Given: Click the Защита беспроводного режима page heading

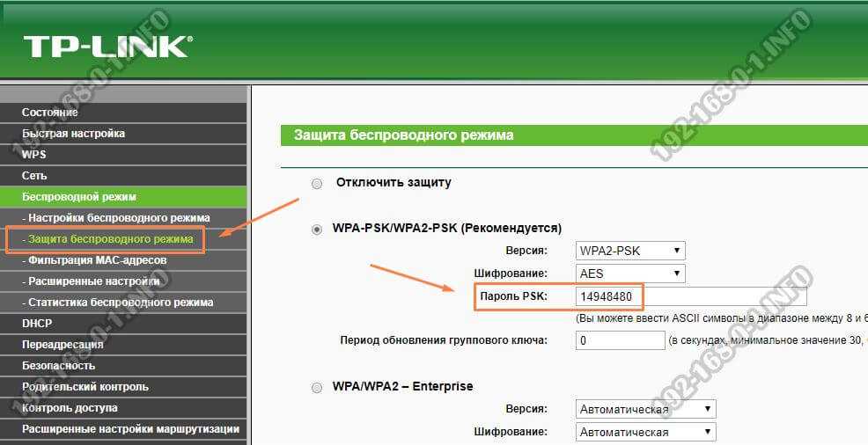Looking at the screenshot, I should point(403,135).
